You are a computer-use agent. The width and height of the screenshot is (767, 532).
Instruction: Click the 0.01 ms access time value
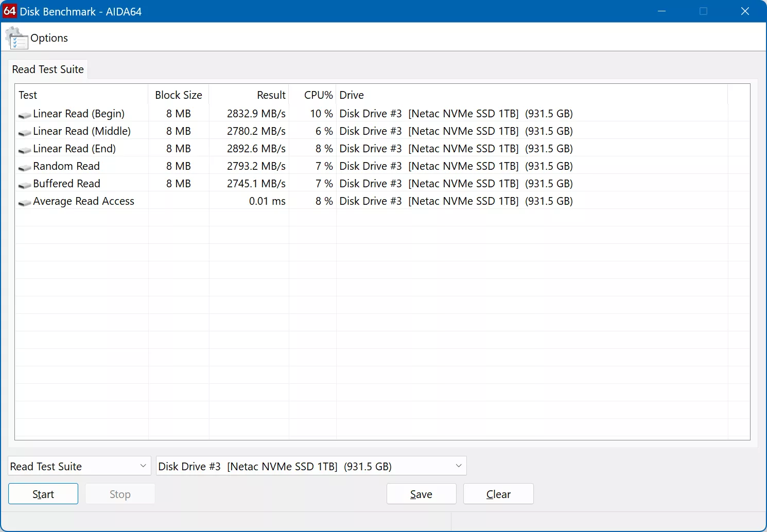tap(267, 201)
